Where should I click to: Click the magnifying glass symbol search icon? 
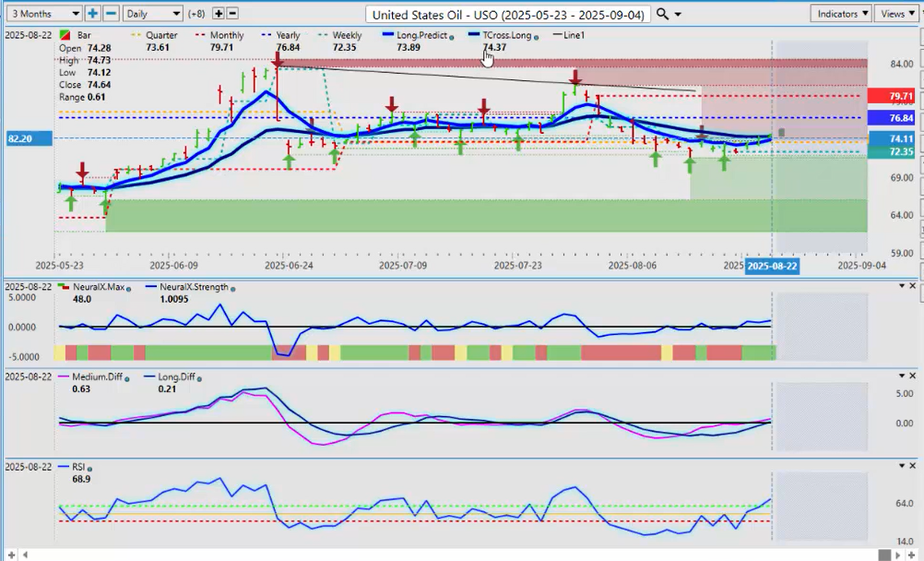[x=663, y=14]
